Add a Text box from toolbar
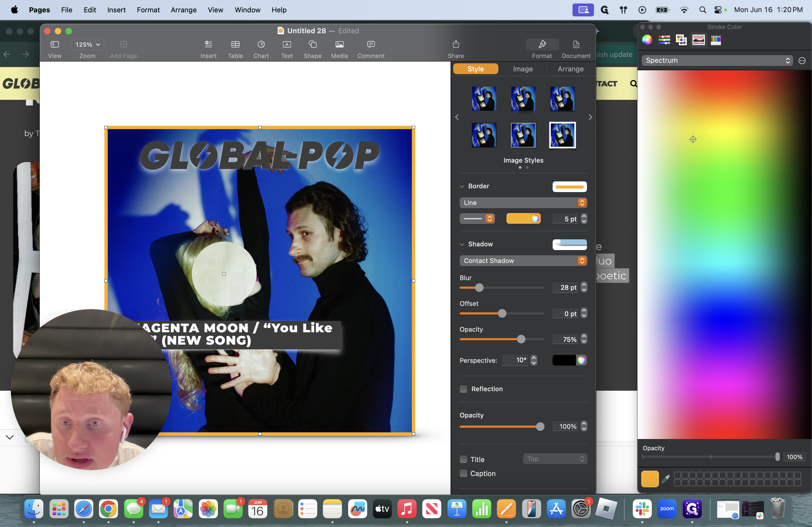 point(287,44)
